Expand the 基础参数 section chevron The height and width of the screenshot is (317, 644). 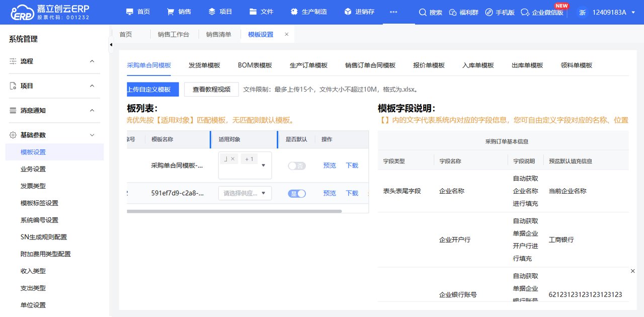(x=92, y=135)
